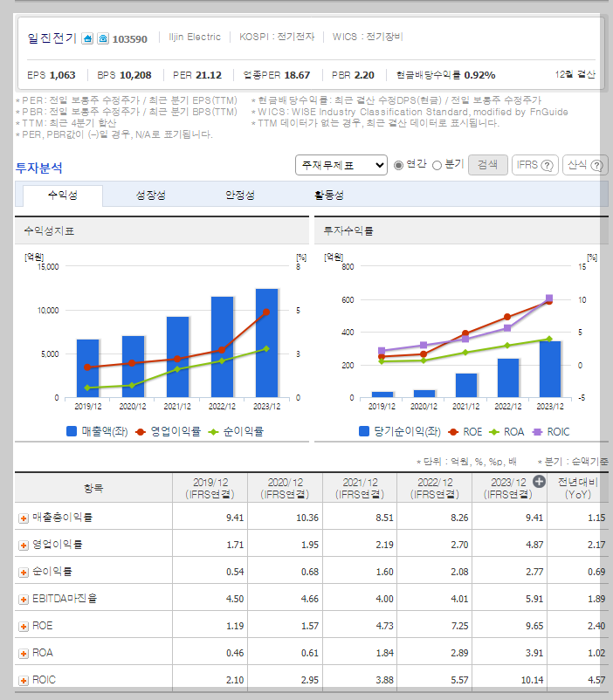Viewport: 613px width, 700px height.
Task: Click the 검색 button
Action: 487,165
